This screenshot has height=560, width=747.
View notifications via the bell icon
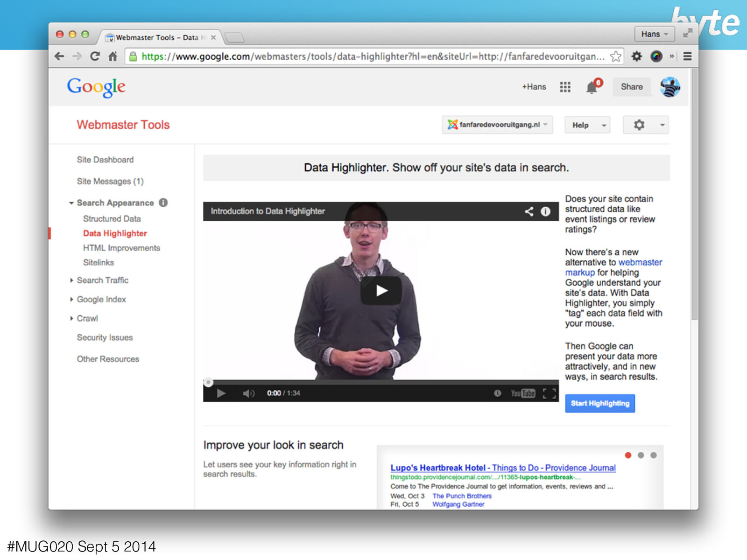592,87
